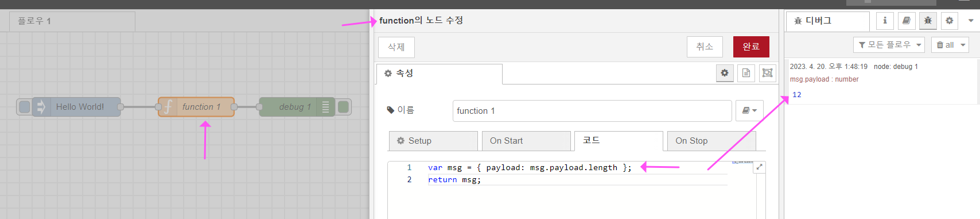Open the 속성 properties tab

coord(439,74)
